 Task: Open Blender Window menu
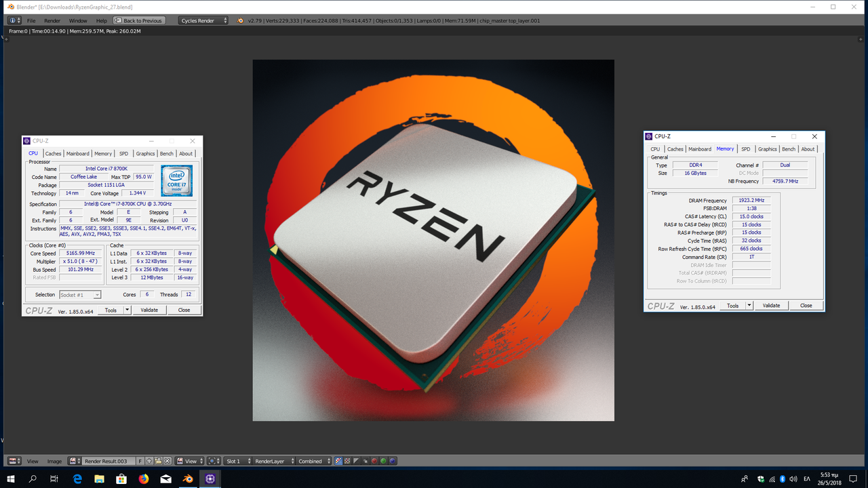coord(78,20)
